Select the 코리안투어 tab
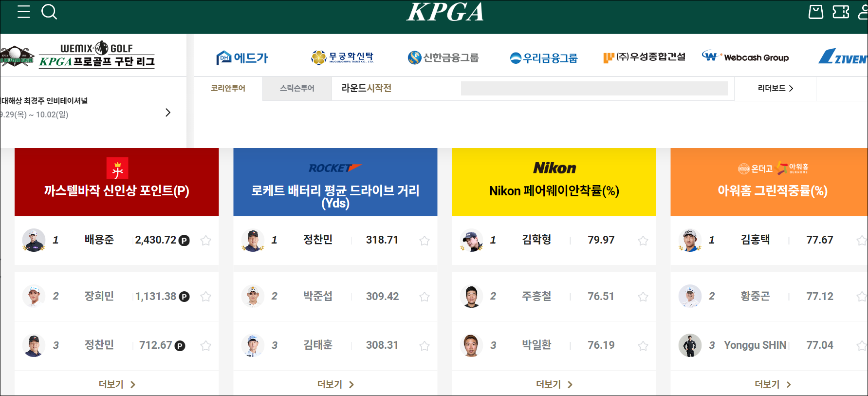The image size is (868, 396). tap(228, 88)
